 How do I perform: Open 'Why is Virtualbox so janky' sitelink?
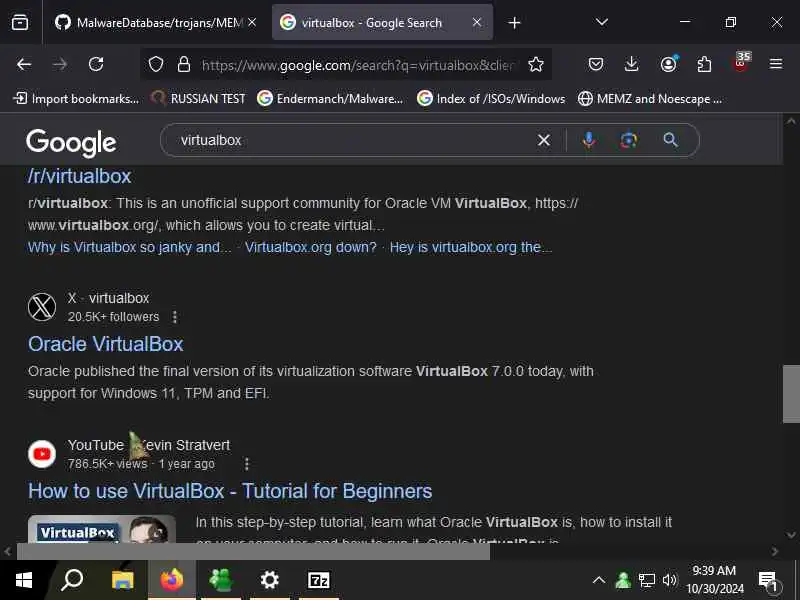click(x=130, y=247)
